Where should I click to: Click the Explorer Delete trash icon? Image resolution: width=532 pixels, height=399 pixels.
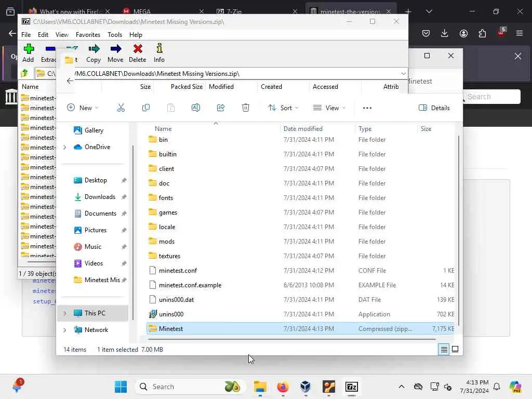point(246,108)
